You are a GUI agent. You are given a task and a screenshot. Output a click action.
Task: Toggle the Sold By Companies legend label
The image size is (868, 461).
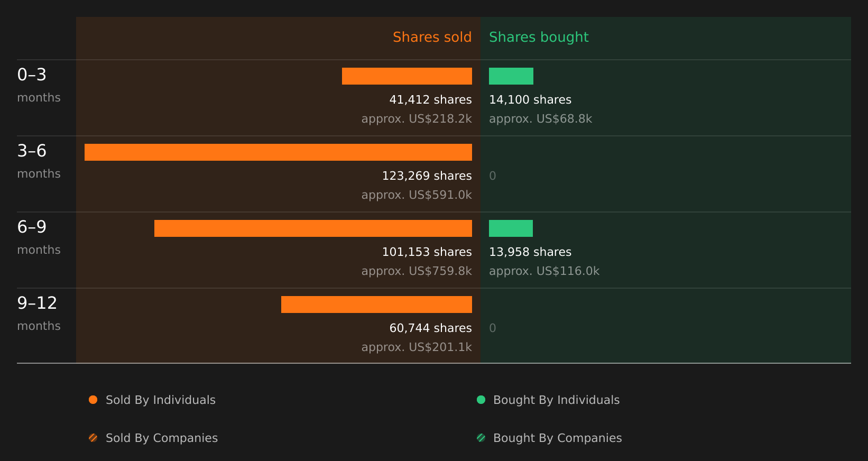click(x=162, y=438)
